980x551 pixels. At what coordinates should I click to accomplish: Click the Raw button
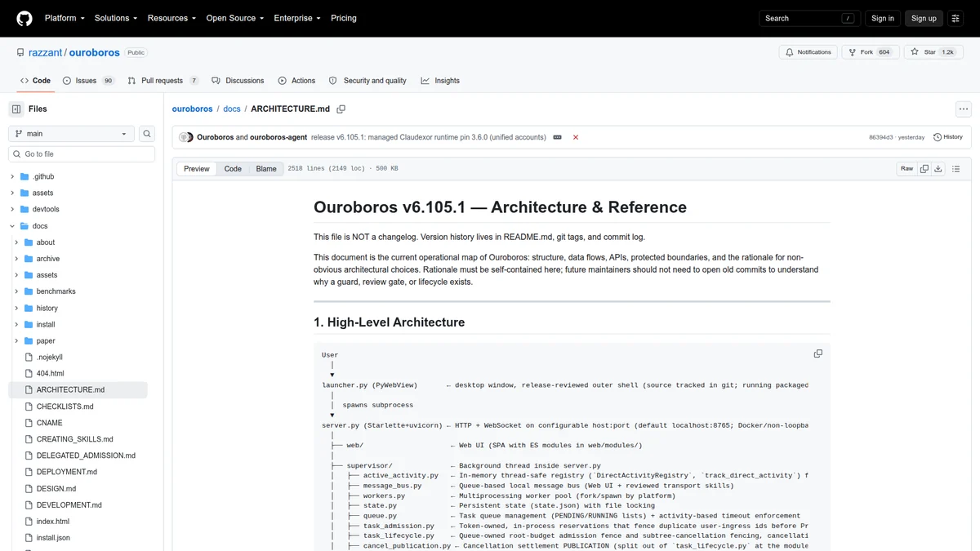[906, 169]
